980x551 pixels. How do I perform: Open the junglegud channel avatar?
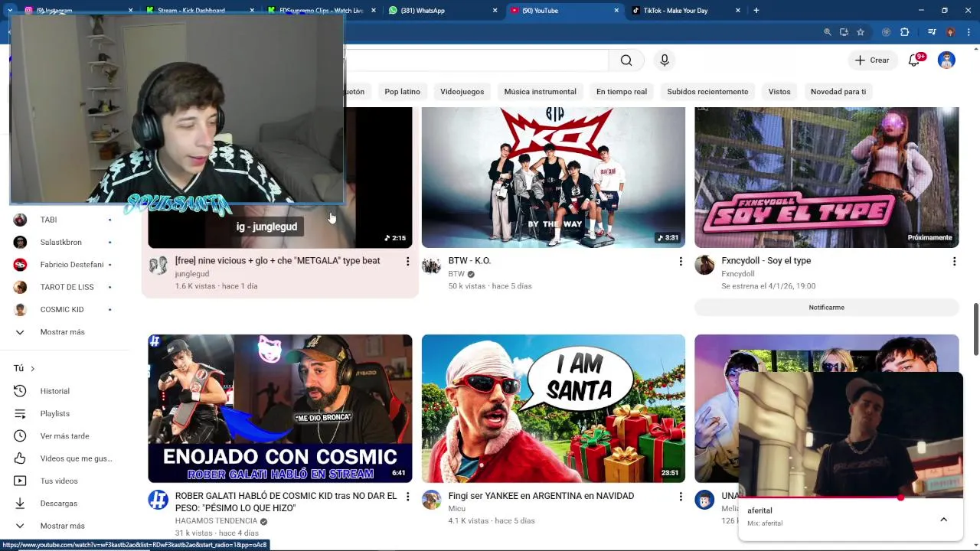[x=158, y=266]
